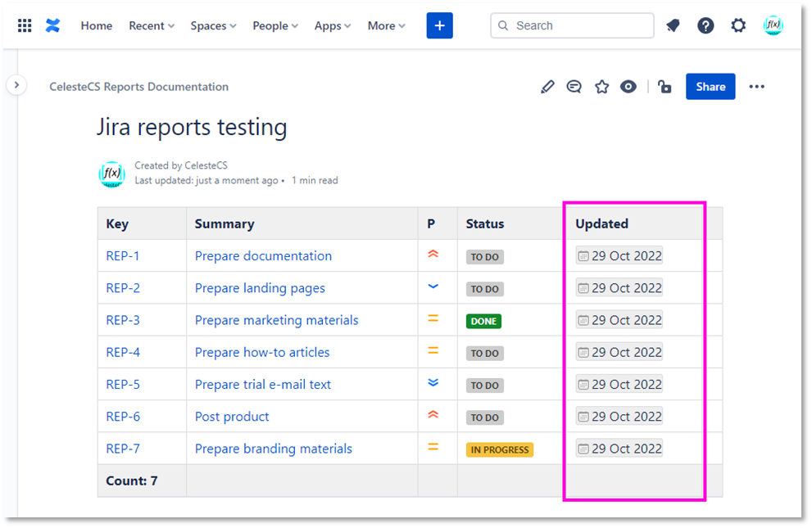Viewport: 812px width, 528px height.
Task: Star this page as favorite
Action: click(601, 87)
